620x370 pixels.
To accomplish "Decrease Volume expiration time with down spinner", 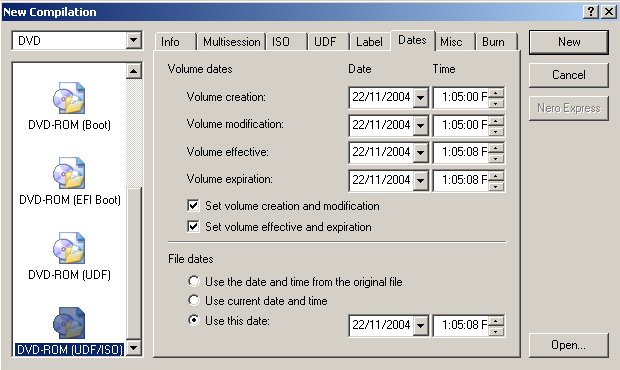I will pyautogui.click(x=496, y=186).
